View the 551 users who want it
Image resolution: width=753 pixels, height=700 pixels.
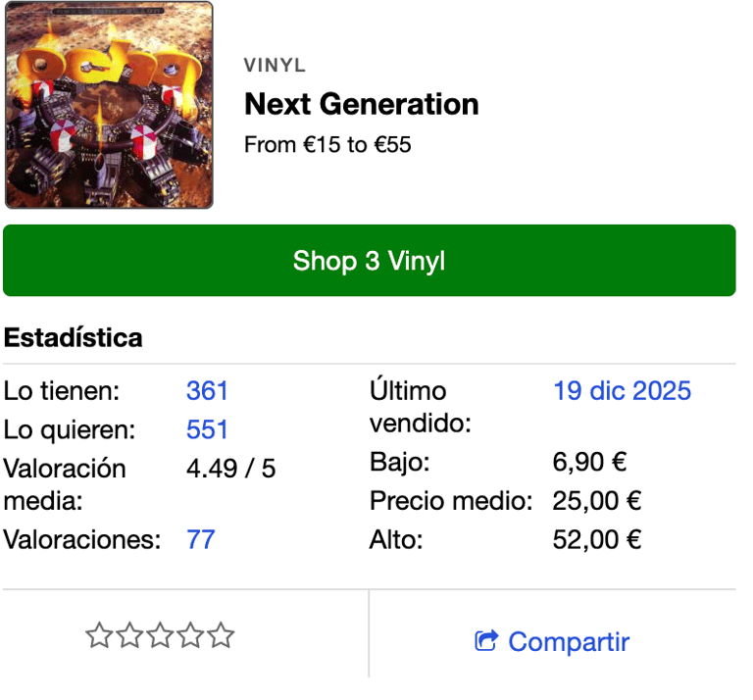coord(207,430)
